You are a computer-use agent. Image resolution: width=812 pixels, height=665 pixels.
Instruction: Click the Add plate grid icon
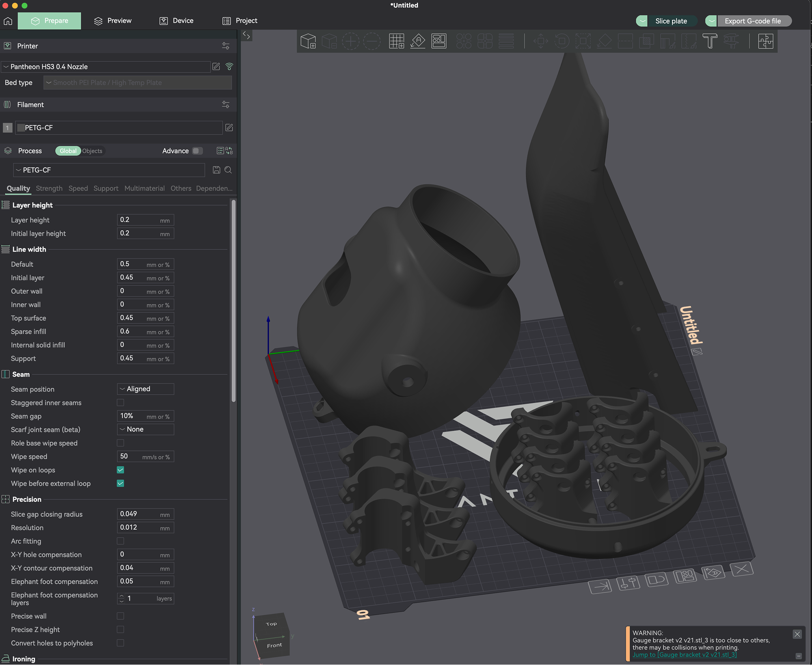point(396,41)
